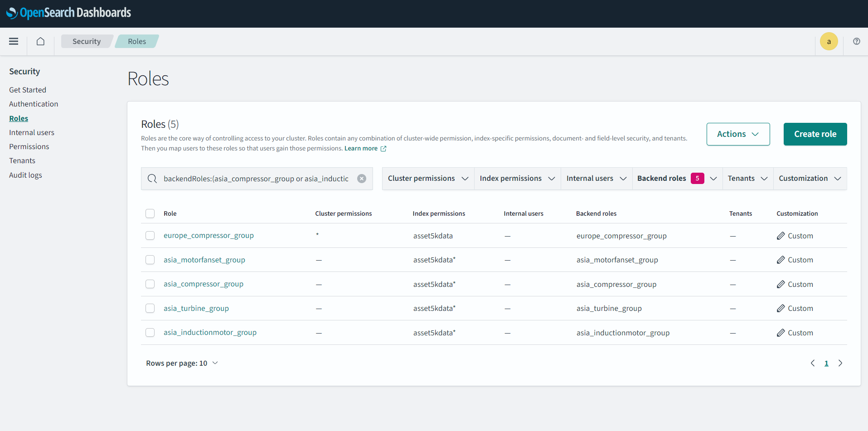Open Internal users in Security sidebar
The image size is (868, 431).
pyautogui.click(x=32, y=132)
